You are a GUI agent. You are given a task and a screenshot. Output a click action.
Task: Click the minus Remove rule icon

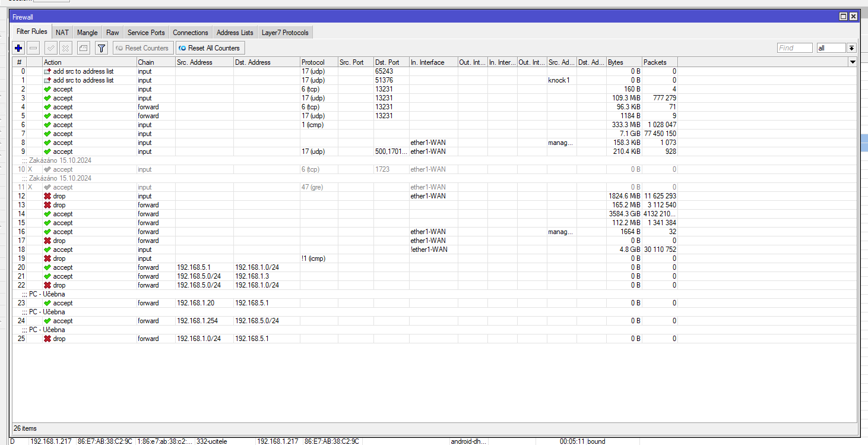(34, 48)
